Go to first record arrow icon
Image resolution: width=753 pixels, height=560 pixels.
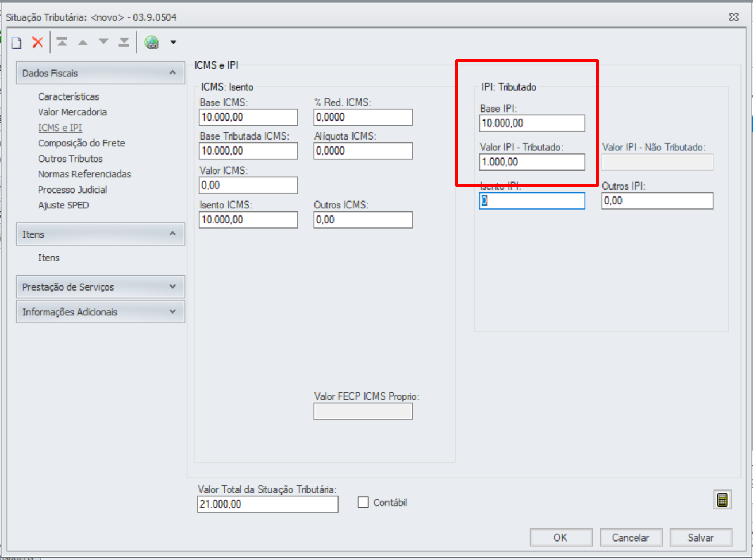62,42
